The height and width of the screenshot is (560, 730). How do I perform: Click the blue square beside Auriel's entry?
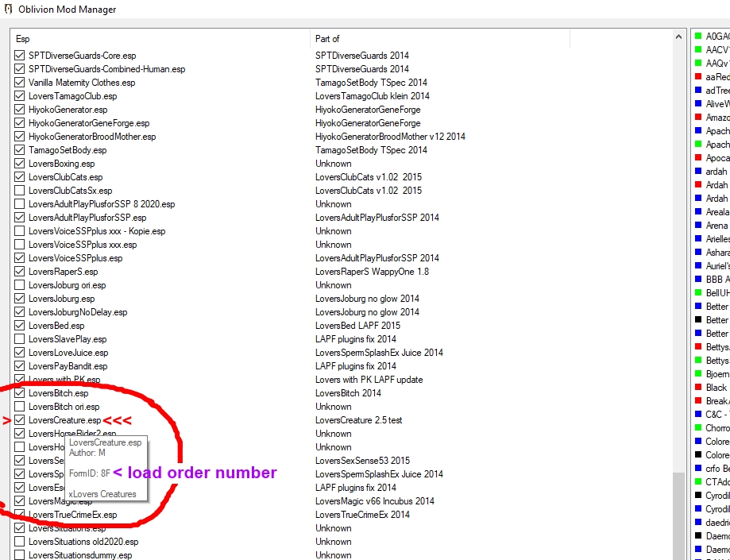click(x=698, y=265)
